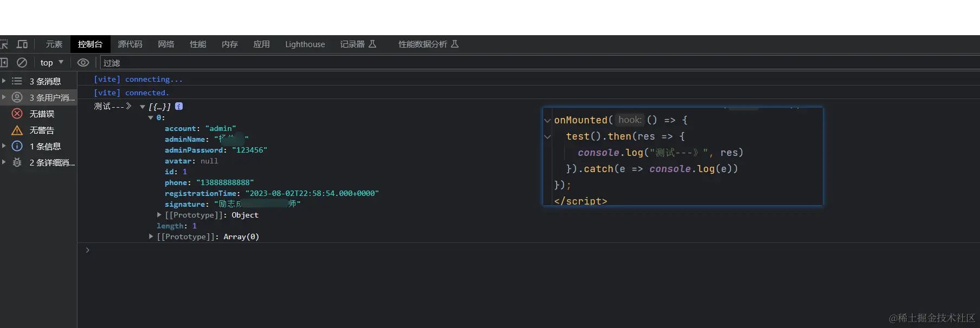Toggle the console sidebar panel icon
The height and width of the screenshot is (328, 980).
4,63
